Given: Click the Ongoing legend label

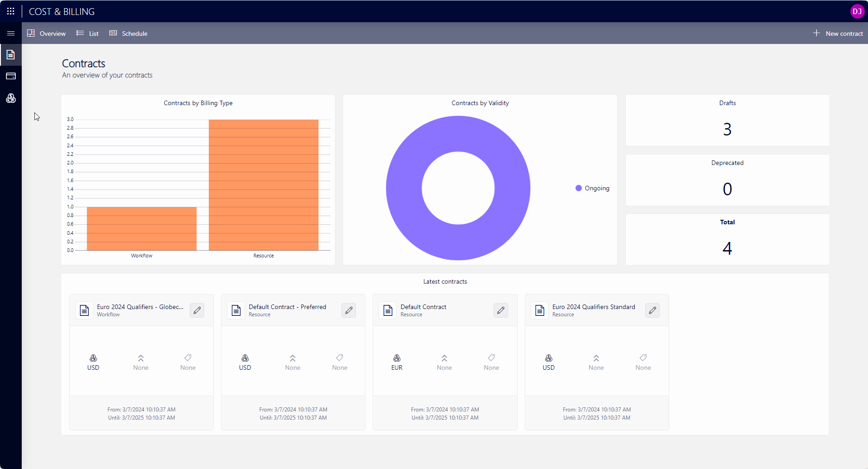Looking at the screenshot, I should point(597,188).
